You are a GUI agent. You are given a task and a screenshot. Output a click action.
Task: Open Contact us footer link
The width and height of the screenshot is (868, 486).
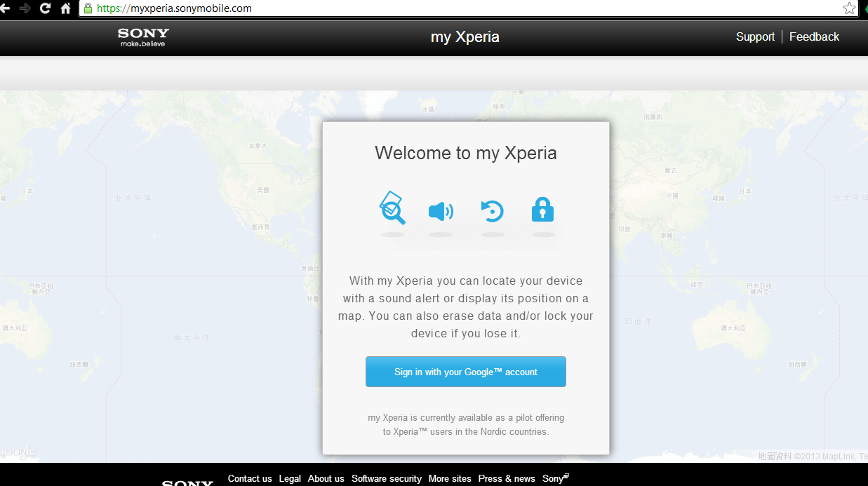[x=250, y=478]
